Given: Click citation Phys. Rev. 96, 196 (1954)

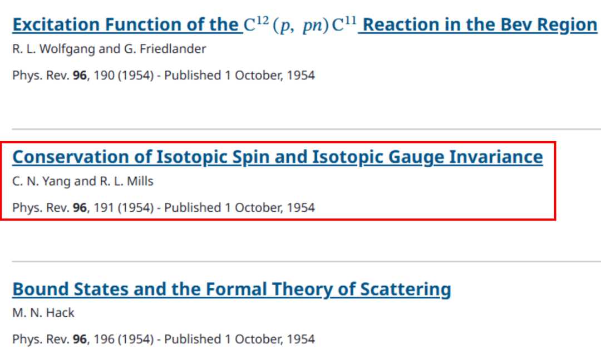Looking at the screenshot, I should point(82,339).
